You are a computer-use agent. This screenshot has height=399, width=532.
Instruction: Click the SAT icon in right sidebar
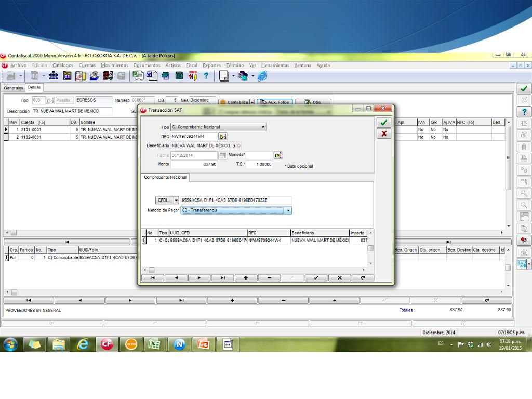(522, 263)
